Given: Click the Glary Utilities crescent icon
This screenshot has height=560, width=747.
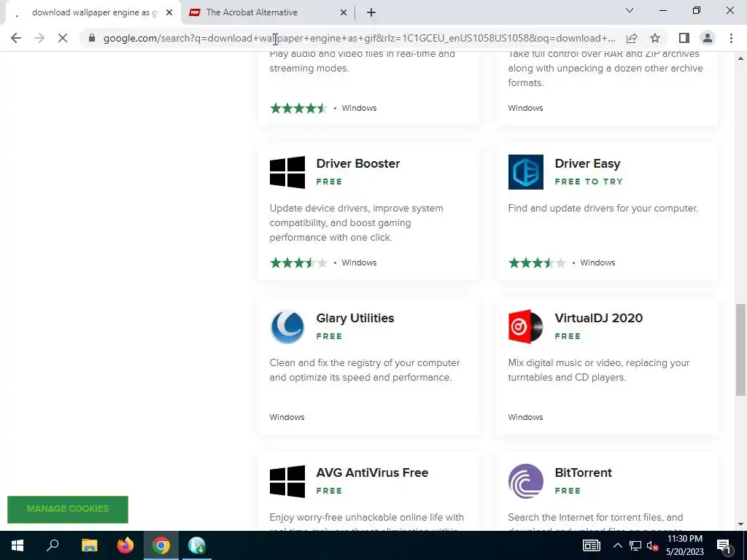Looking at the screenshot, I should (x=287, y=327).
